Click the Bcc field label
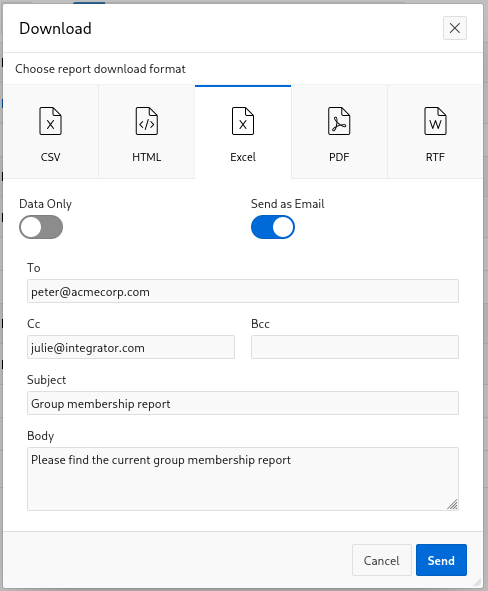The width and height of the screenshot is (488, 591). tap(260, 324)
